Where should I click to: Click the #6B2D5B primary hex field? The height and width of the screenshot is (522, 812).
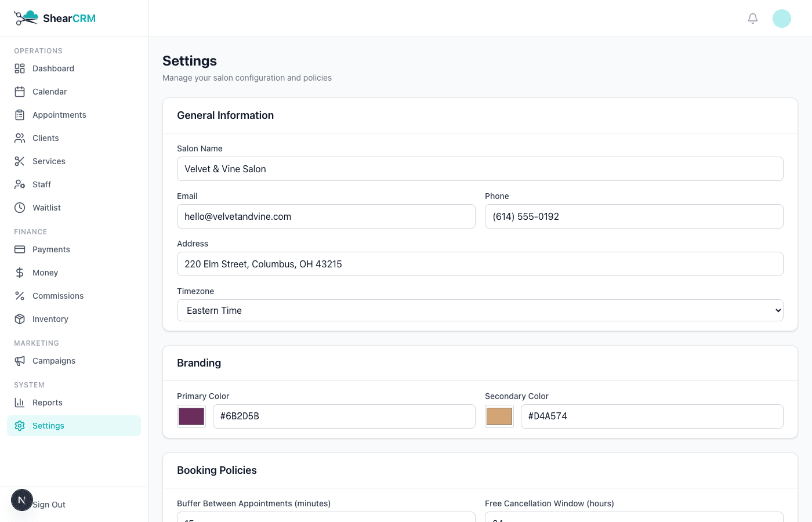344,416
